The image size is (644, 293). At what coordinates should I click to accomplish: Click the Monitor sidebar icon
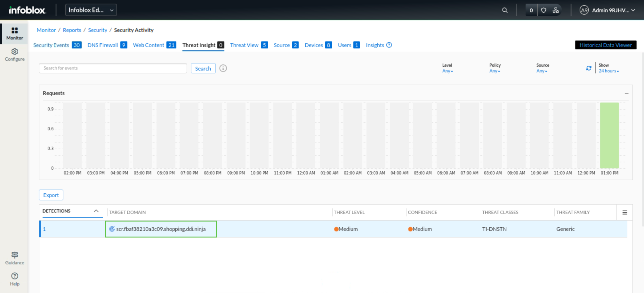pos(15,31)
